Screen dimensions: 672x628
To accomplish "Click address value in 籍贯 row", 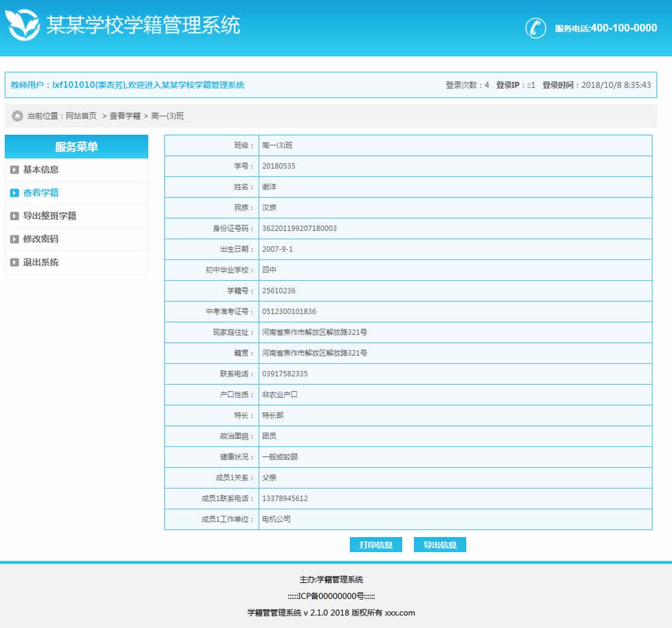I will pyautogui.click(x=315, y=353).
